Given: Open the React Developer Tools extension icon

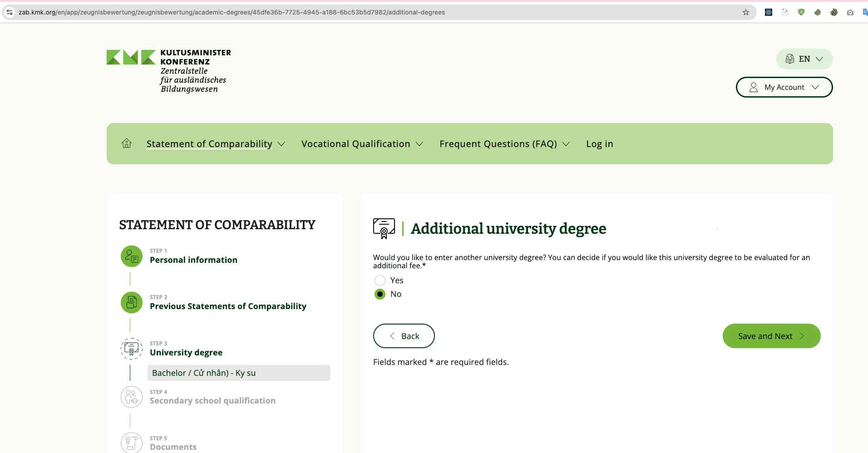Looking at the screenshot, I should (769, 12).
